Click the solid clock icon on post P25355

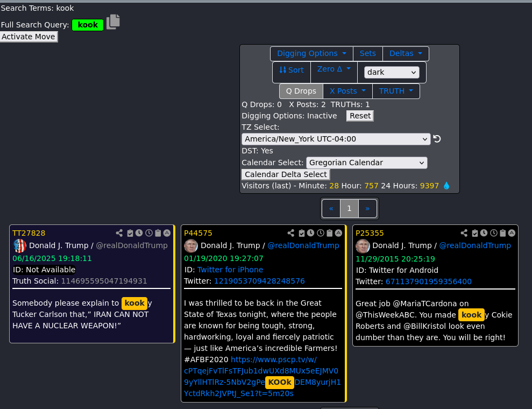tap(484, 233)
